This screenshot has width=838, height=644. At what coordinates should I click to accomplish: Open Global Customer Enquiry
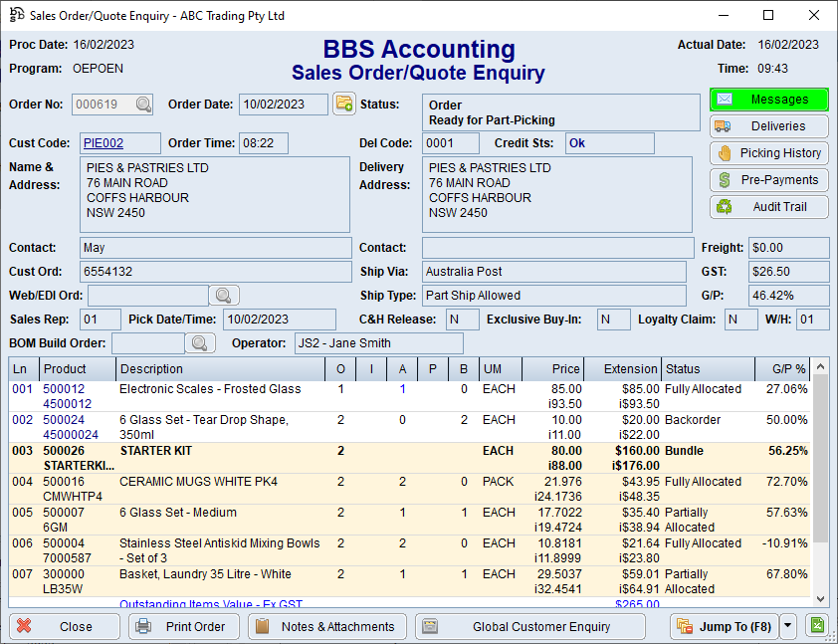click(527, 626)
